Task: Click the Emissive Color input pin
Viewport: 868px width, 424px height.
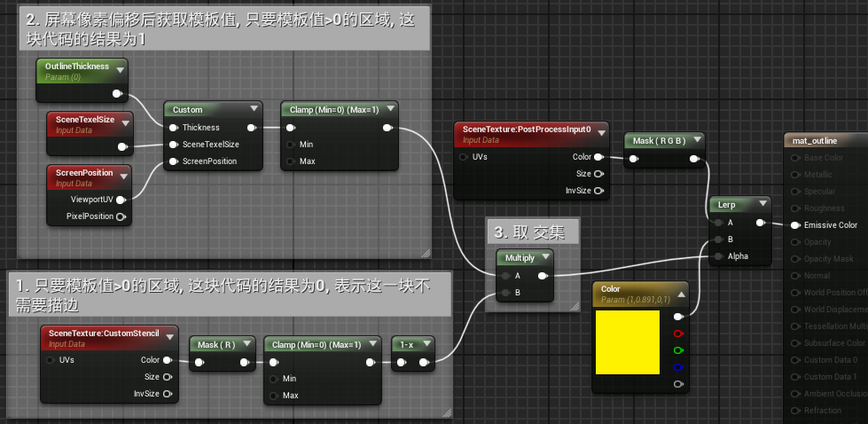Action: click(x=794, y=225)
